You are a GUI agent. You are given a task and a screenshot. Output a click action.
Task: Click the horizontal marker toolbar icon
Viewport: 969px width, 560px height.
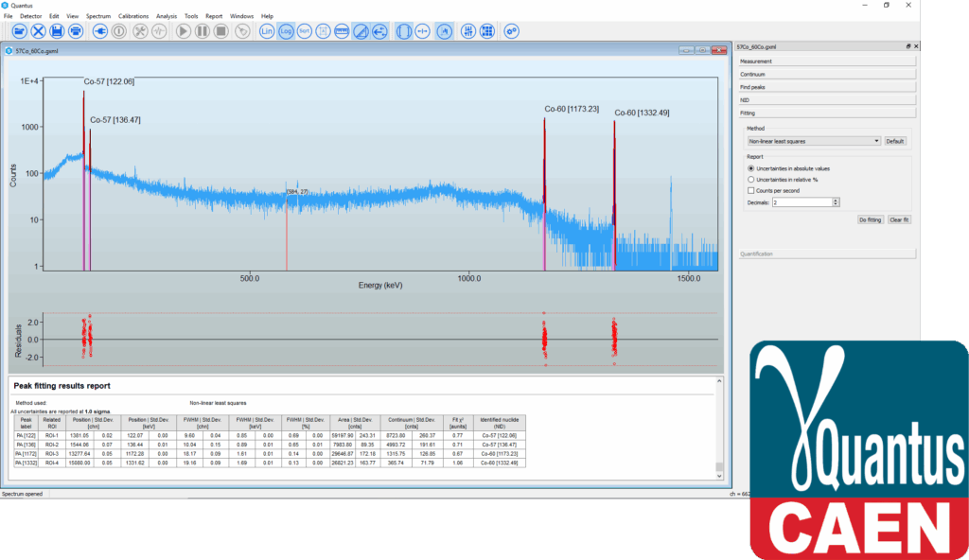tap(422, 31)
